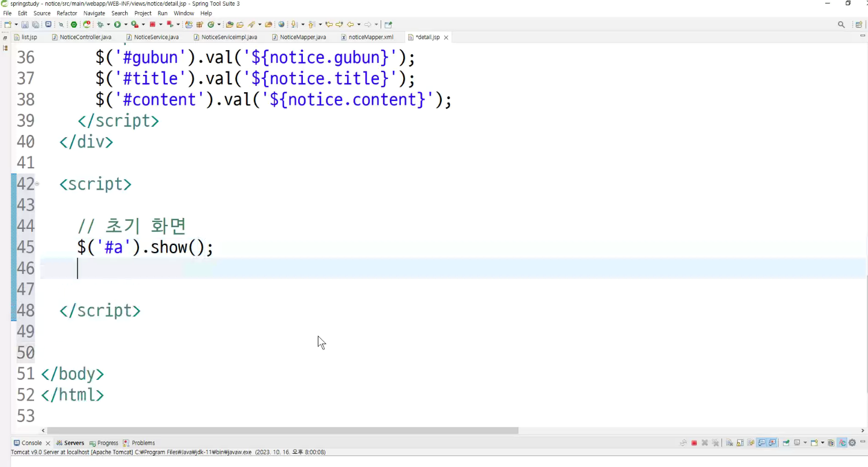Click the Save toolbar icon
The width and height of the screenshot is (868, 467).
(x=25, y=25)
